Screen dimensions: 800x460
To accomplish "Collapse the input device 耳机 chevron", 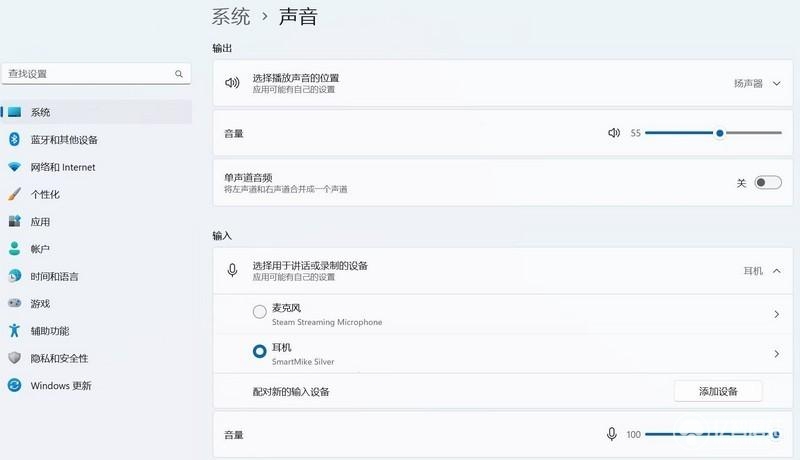I will tap(777, 271).
